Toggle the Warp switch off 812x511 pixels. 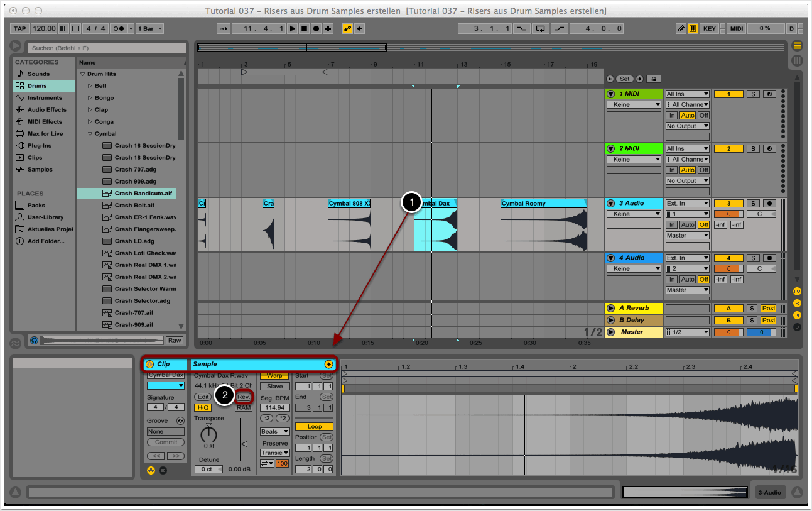point(274,376)
